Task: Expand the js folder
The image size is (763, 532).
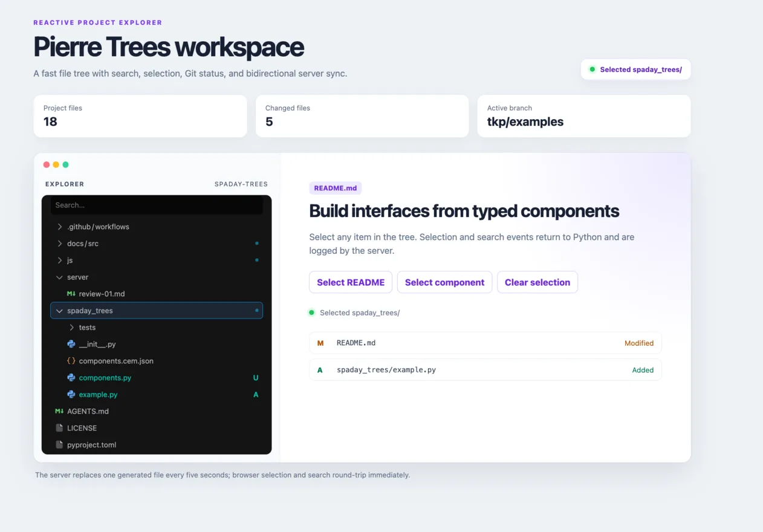Action: pos(59,260)
